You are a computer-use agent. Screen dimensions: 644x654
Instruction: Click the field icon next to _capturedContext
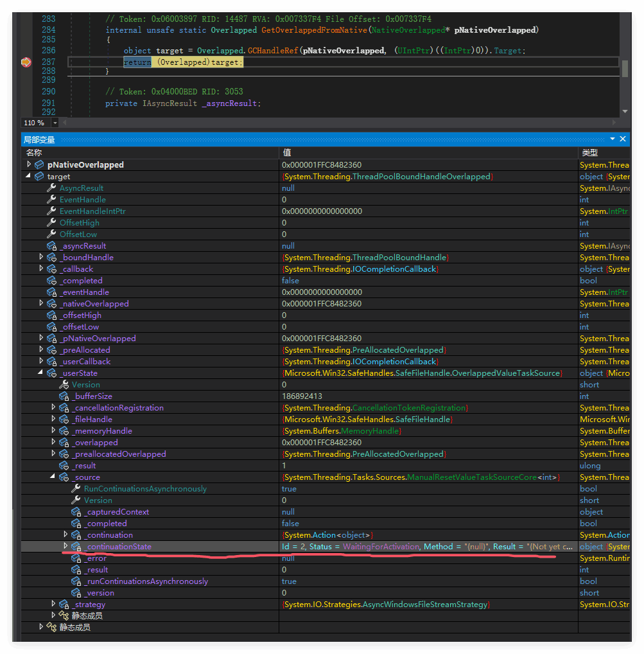tap(76, 512)
